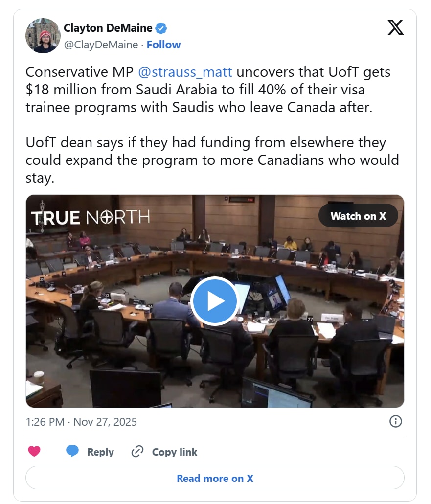
Task: Open the @strauss_matt mention
Action: (185, 72)
